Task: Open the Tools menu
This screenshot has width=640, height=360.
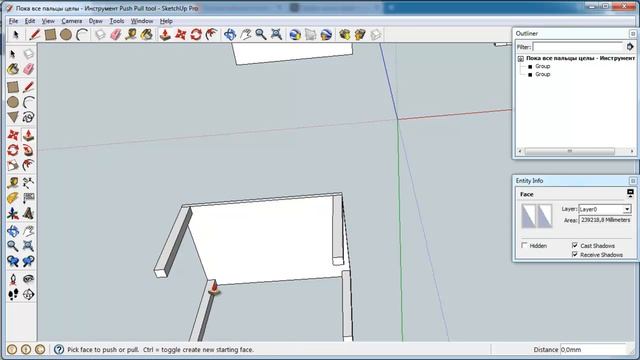Action: coord(117,21)
